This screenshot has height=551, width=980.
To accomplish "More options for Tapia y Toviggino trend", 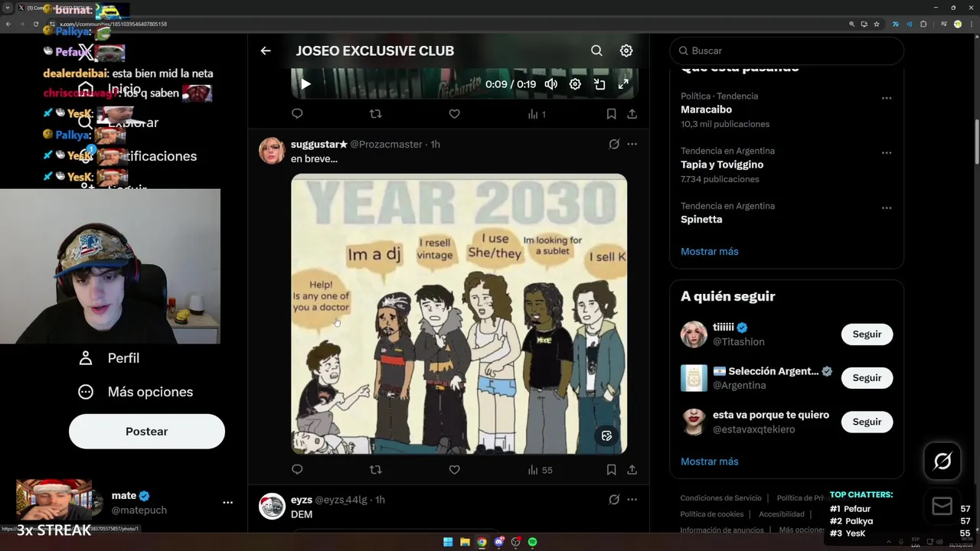I will coord(887,153).
